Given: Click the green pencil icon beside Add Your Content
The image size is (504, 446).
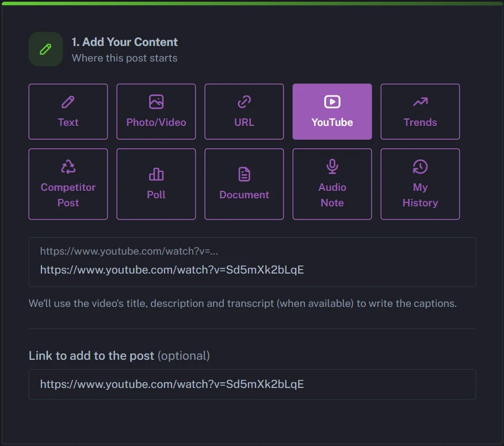Looking at the screenshot, I should click(x=45, y=49).
